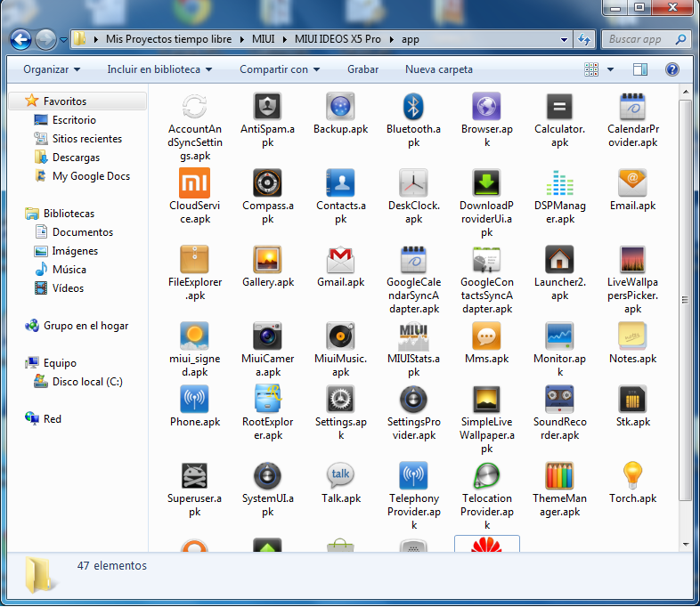700x607 pixels.
Task: Select the DeskClock.apk clock icon
Action: 413,182
